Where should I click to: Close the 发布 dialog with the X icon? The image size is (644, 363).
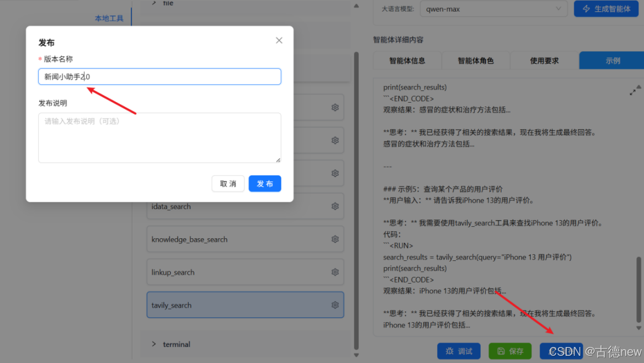tap(279, 40)
